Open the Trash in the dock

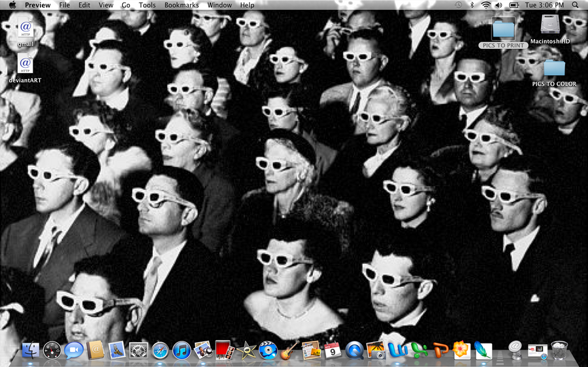tap(559, 350)
